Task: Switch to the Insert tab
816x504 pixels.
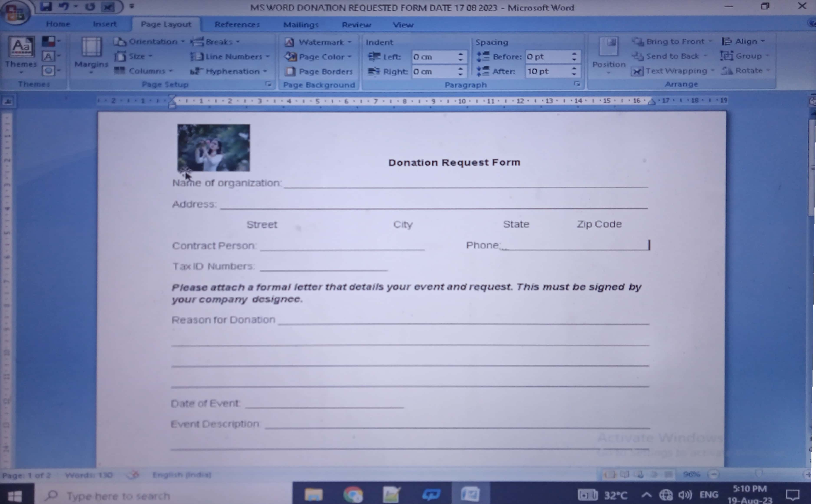Action: 105,24
